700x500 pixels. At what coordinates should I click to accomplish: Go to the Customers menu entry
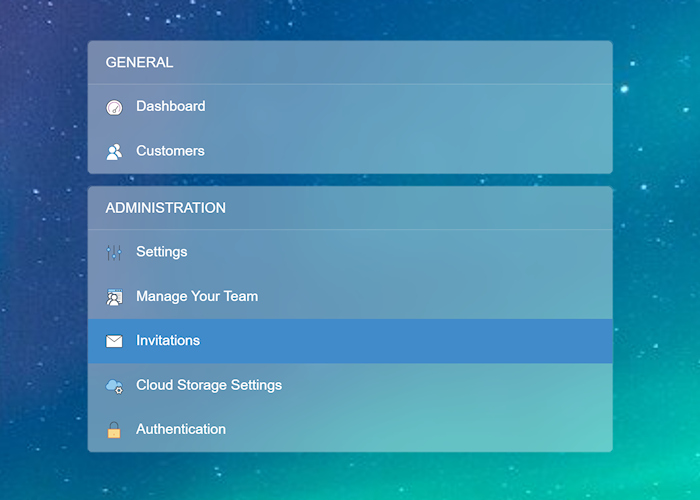[x=350, y=151]
